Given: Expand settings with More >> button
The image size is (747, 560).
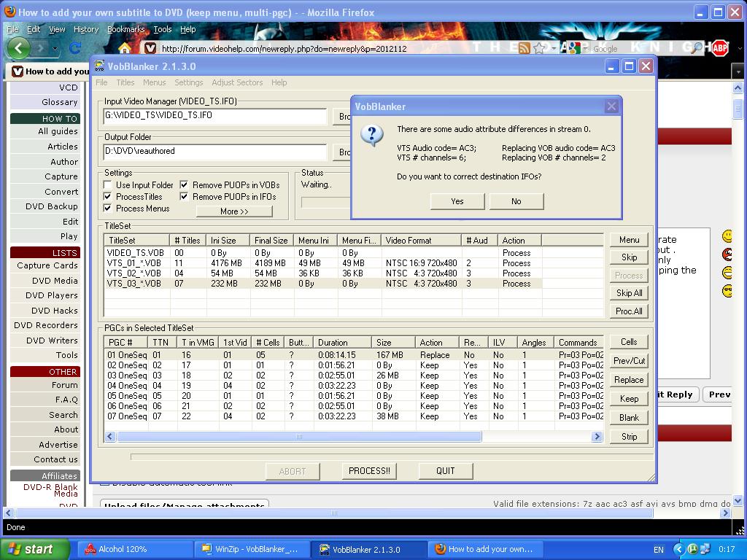Looking at the screenshot, I should coord(234,211).
